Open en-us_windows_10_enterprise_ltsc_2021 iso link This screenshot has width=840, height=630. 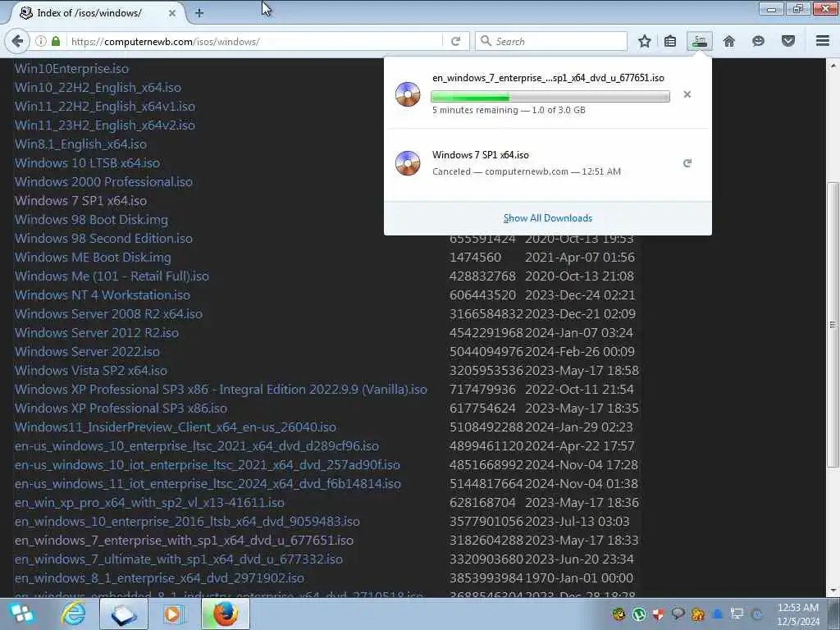pos(197,445)
